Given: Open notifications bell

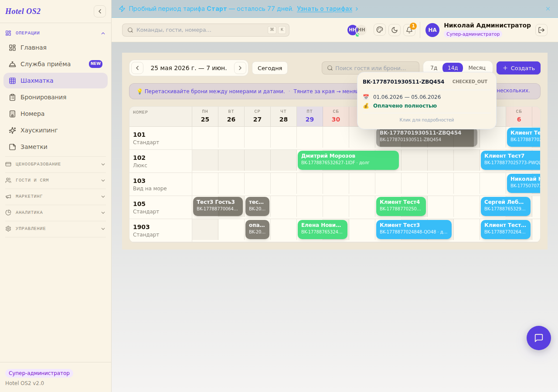Looking at the screenshot, I should (x=409, y=30).
